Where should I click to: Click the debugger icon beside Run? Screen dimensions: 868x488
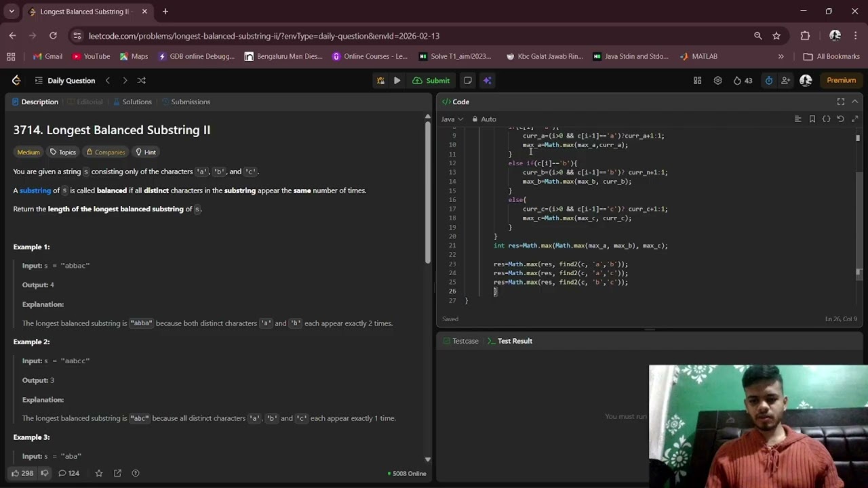(380, 81)
